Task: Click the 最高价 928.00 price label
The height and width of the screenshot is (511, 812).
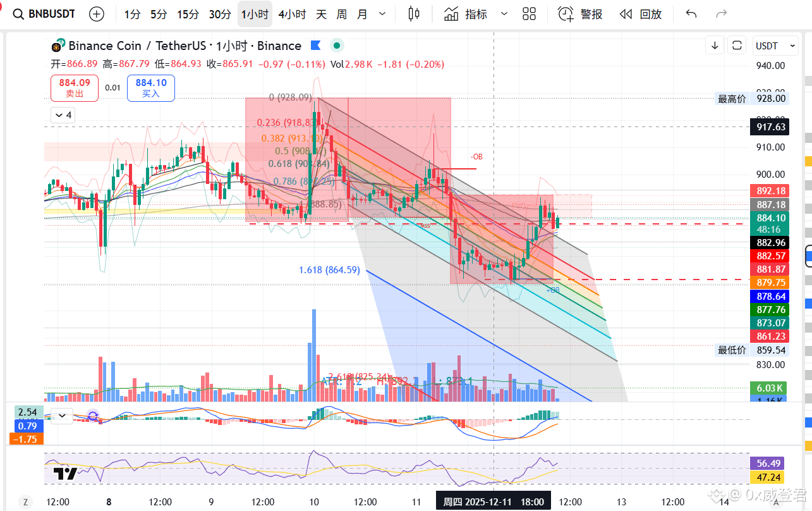Action: [752, 98]
